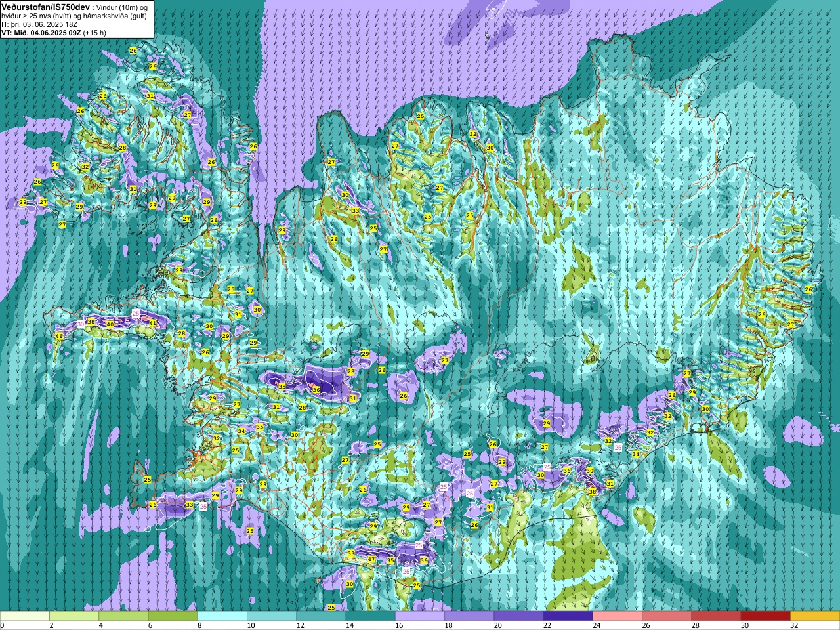The image size is (840, 630).
Task: Click the yellow gust label 40
Action: pyautogui.click(x=110, y=324)
